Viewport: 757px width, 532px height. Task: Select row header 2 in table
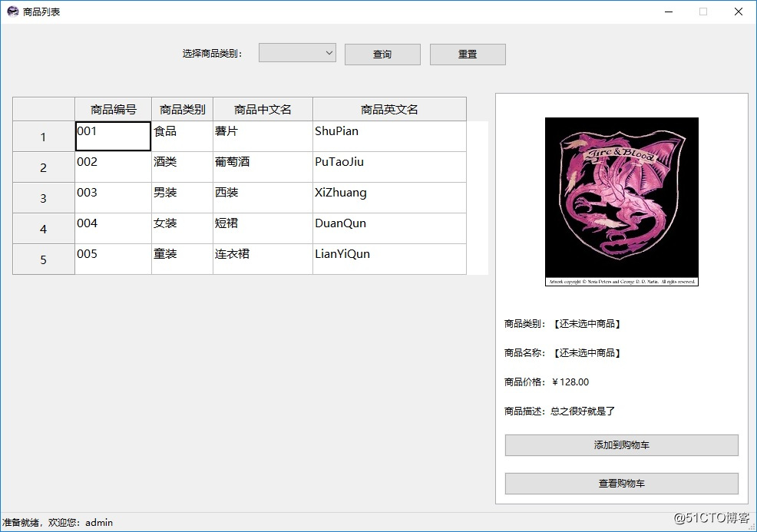44,167
